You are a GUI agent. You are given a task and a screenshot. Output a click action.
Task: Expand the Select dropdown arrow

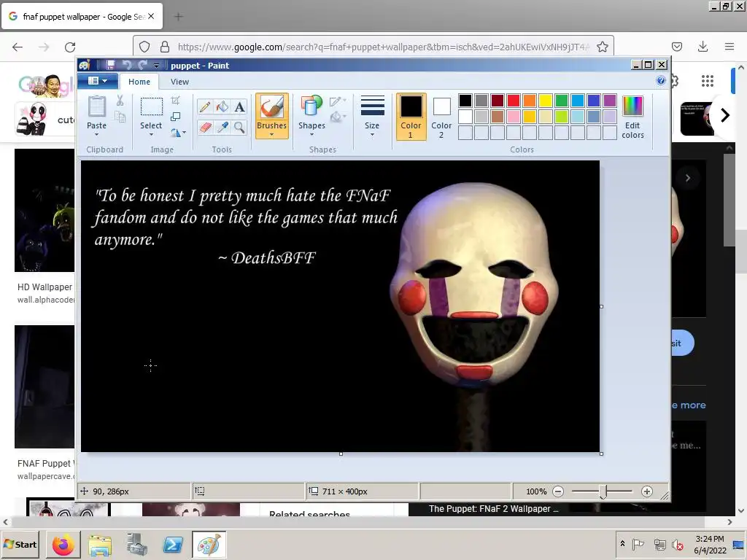[151, 134]
